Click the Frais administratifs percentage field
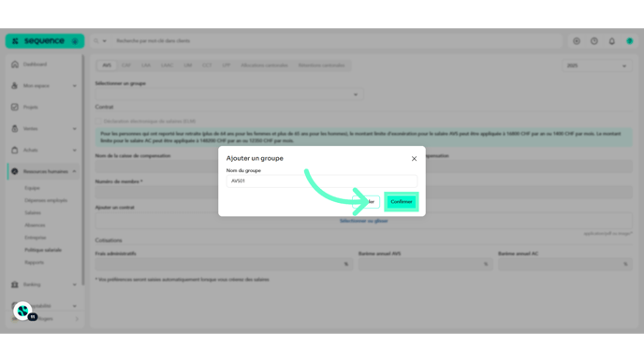The image size is (644, 362). point(224,265)
